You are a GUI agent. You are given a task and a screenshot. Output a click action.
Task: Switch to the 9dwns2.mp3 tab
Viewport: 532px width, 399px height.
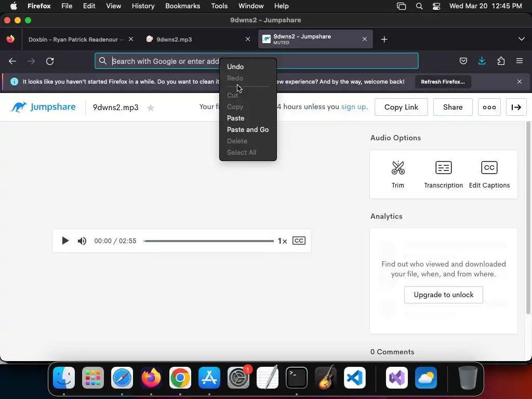click(197, 39)
